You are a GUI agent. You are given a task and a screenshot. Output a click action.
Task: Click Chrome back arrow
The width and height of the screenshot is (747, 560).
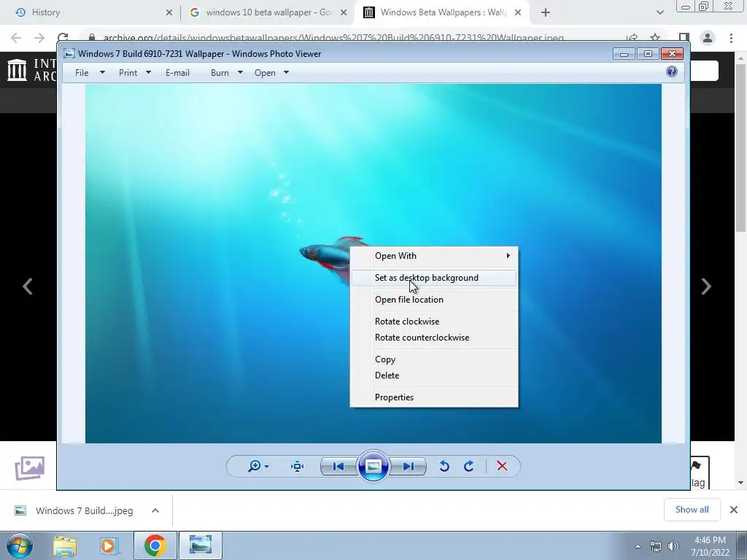[16, 38]
